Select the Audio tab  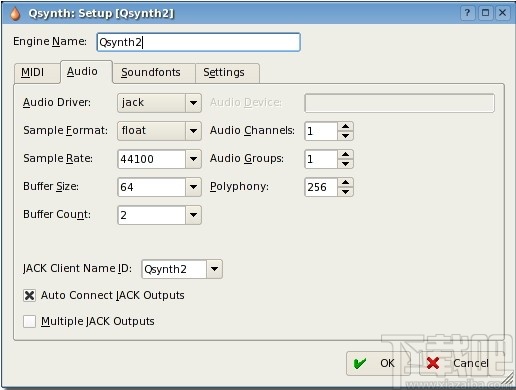pos(86,72)
